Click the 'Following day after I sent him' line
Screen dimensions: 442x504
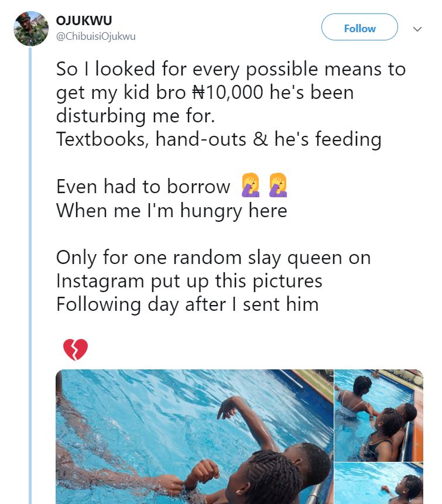click(x=187, y=304)
